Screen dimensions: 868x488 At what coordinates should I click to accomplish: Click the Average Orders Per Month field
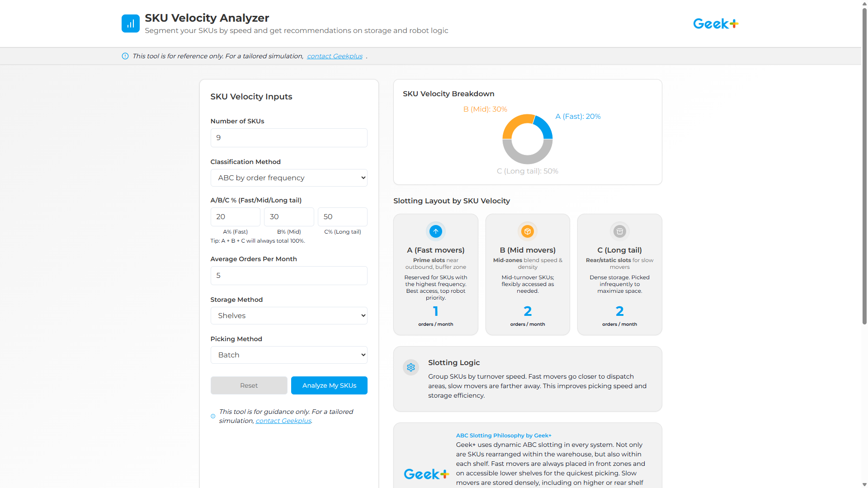(288, 275)
